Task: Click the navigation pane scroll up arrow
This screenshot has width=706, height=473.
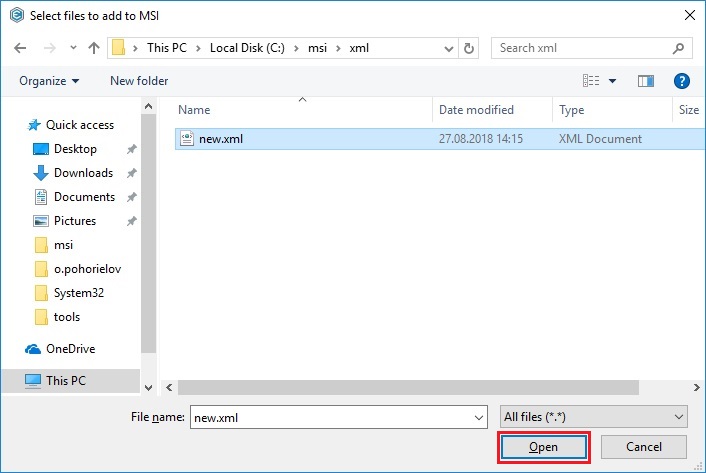Action: [149, 107]
